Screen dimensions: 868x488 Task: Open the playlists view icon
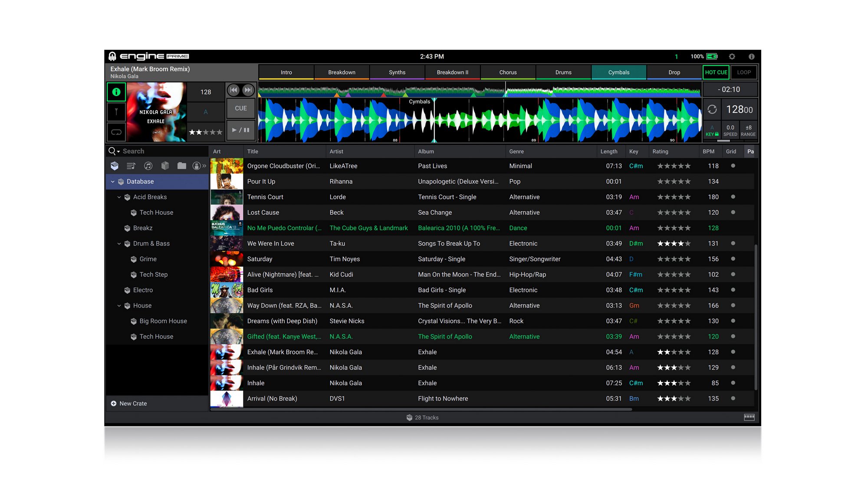pos(131,166)
